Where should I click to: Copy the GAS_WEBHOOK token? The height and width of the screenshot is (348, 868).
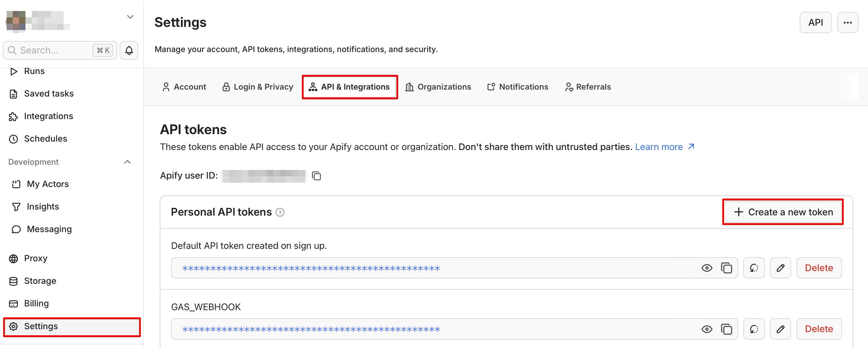pos(726,329)
